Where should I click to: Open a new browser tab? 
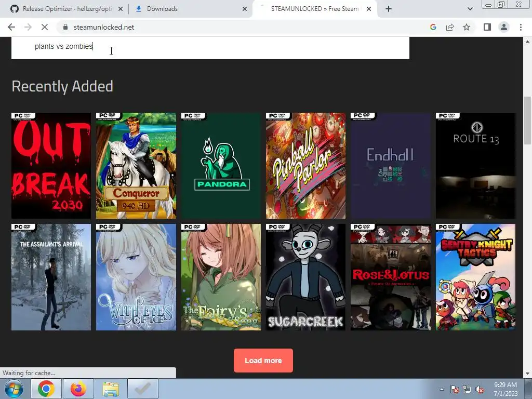coord(389,9)
